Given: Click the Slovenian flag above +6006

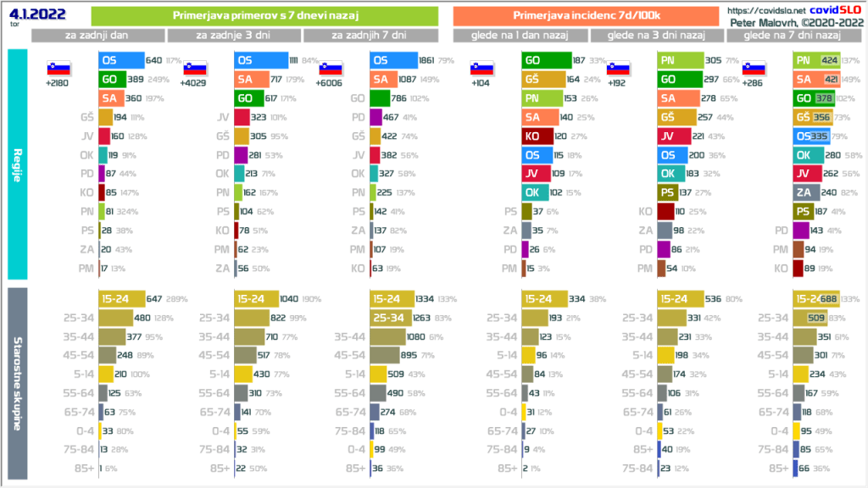Looking at the screenshot, I should (331, 69).
